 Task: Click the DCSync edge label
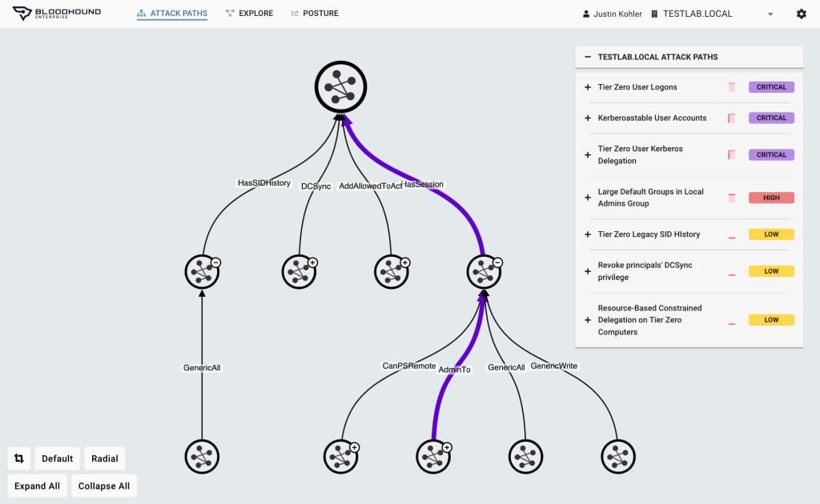[316, 186]
